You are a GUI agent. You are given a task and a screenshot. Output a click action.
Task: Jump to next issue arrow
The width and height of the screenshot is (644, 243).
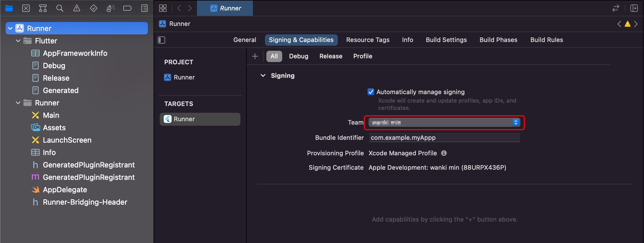tap(636, 24)
